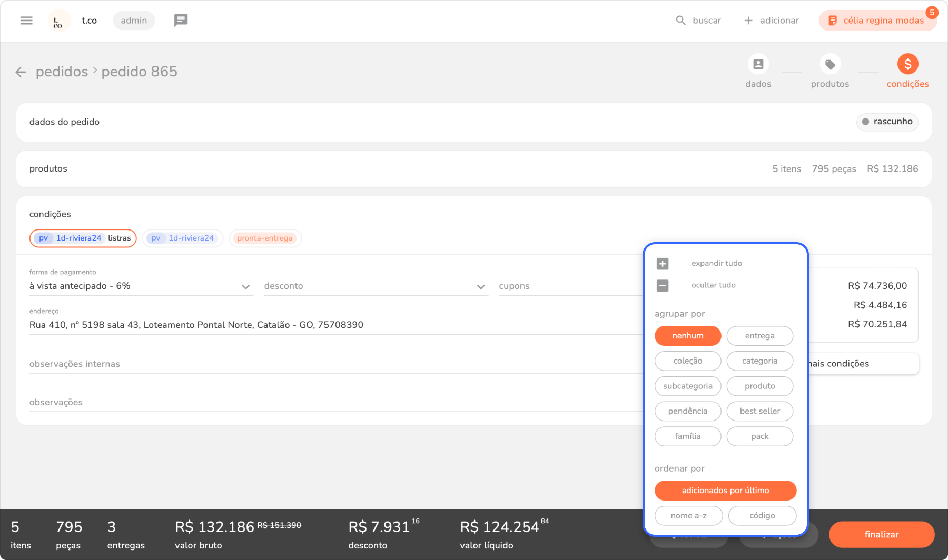
Task: Go to the produtos tag step icon
Action: (829, 64)
